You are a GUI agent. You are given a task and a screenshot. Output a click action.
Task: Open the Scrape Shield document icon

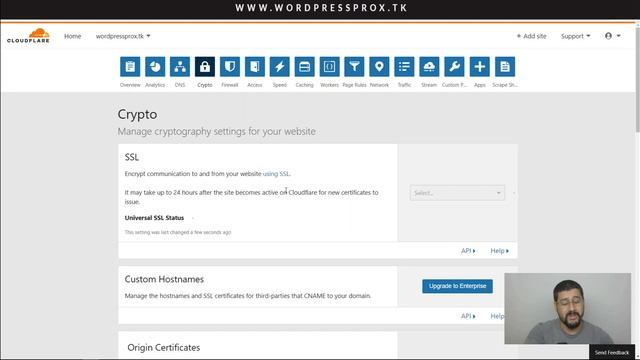[x=505, y=67]
